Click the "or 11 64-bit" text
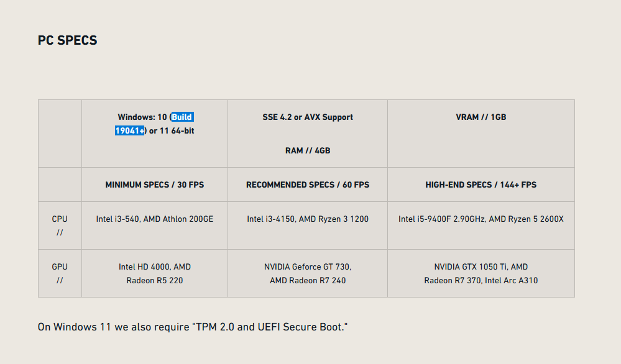The height and width of the screenshot is (364, 621). pyautogui.click(x=172, y=130)
